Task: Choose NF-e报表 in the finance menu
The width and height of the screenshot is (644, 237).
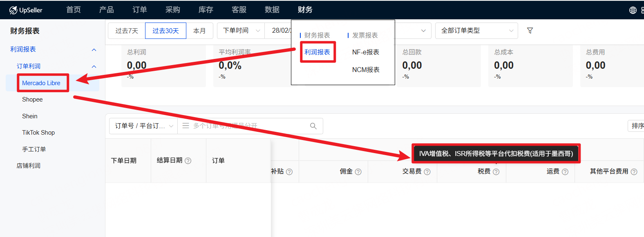Action: click(365, 52)
